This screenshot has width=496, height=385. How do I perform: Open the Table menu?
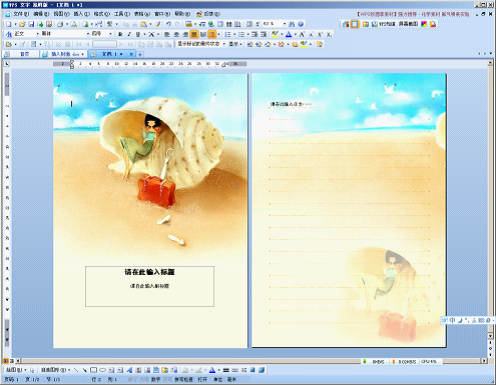point(142,14)
